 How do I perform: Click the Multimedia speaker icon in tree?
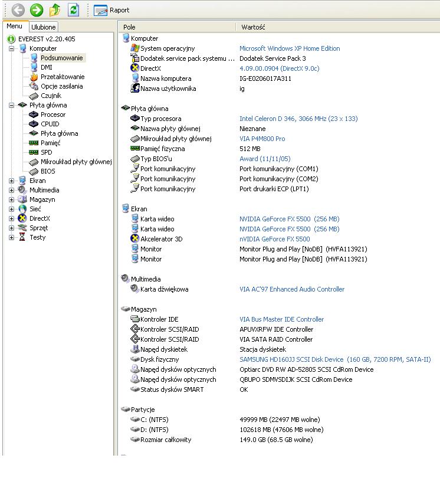point(22,190)
